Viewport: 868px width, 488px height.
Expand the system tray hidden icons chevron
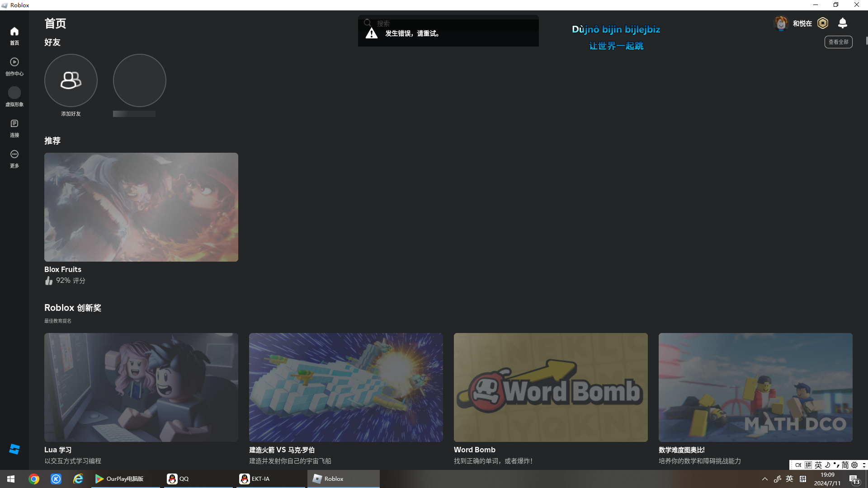click(765, 479)
